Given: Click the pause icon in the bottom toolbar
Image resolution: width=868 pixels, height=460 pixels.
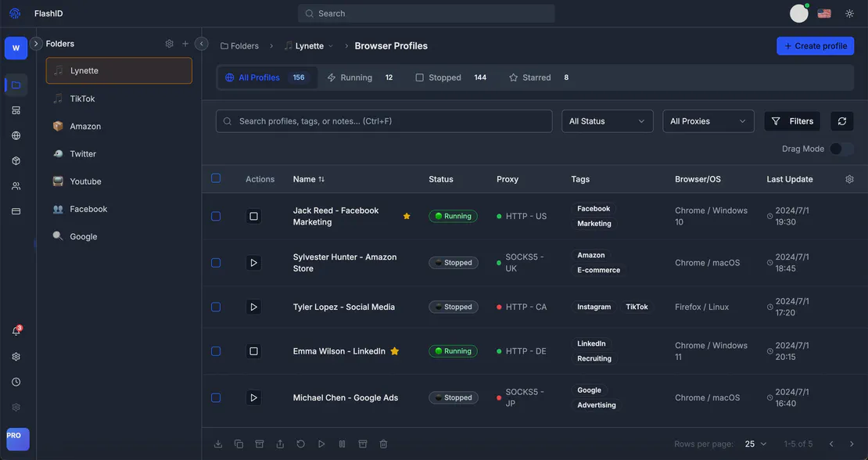Looking at the screenshot, I should coord(342,444).
